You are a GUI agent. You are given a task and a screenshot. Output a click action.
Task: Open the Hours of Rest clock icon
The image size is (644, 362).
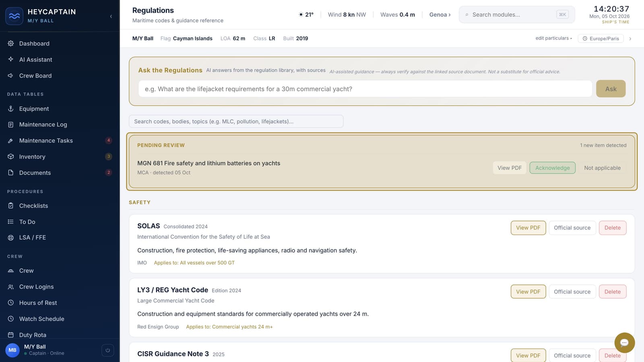(x=11, y=303)
